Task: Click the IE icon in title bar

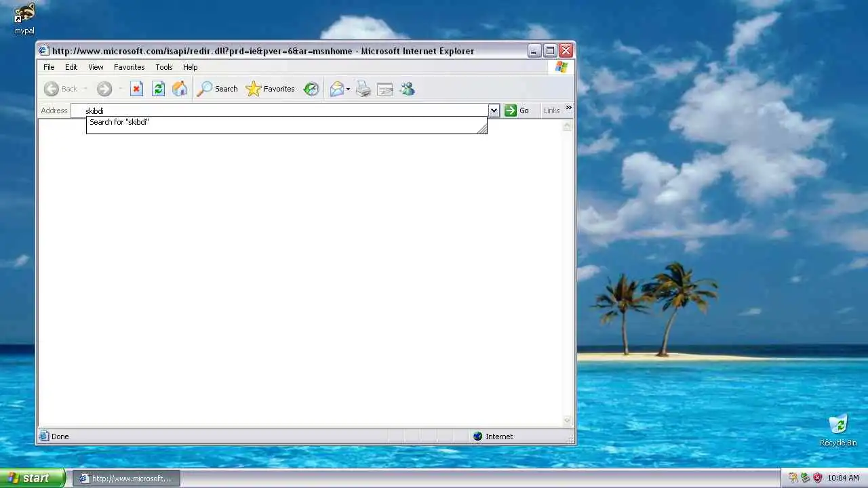Action: (44, 50)
